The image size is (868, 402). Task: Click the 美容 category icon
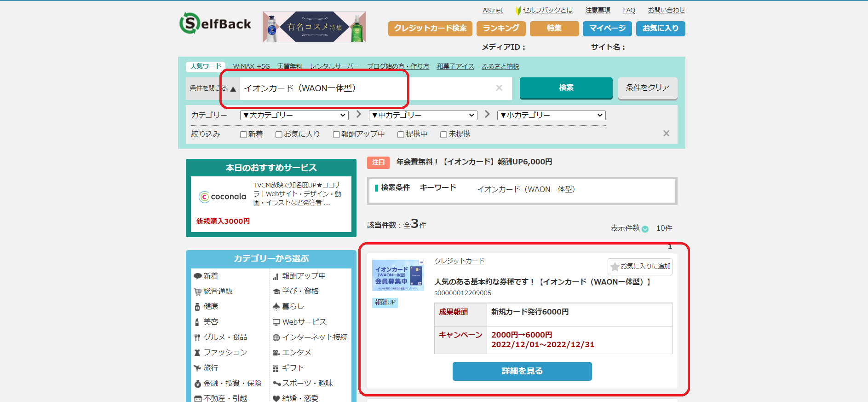click(197, 322)
